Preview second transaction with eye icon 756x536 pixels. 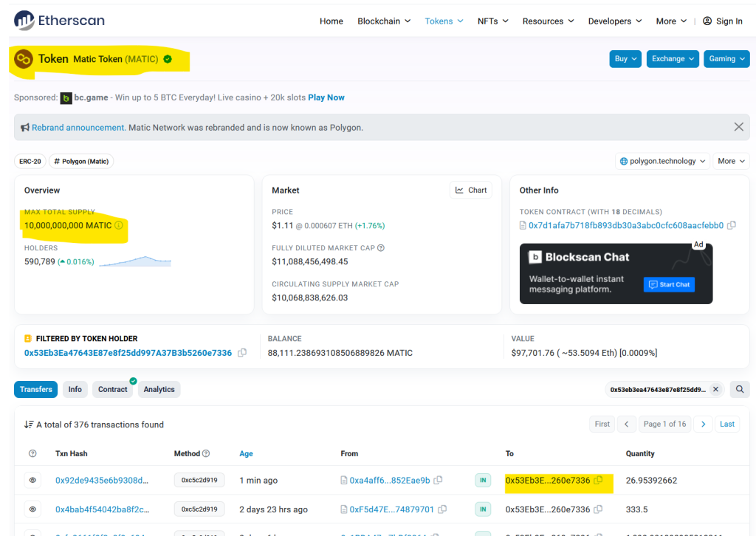[x=32, y=509]
